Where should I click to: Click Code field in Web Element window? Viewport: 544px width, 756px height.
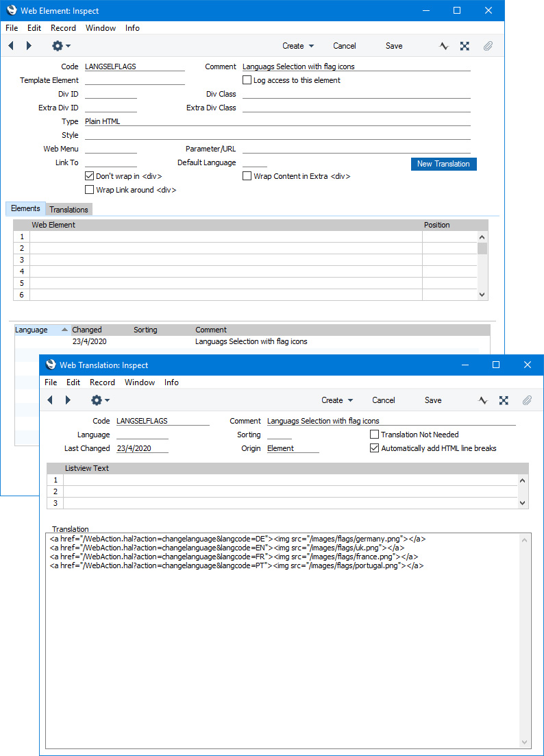(x=134, y=66)
